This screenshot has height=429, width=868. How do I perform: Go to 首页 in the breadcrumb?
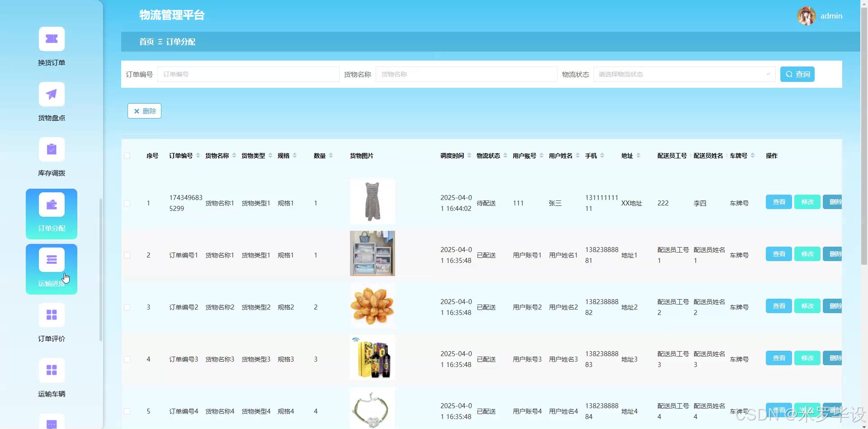(x=146, y=42)
